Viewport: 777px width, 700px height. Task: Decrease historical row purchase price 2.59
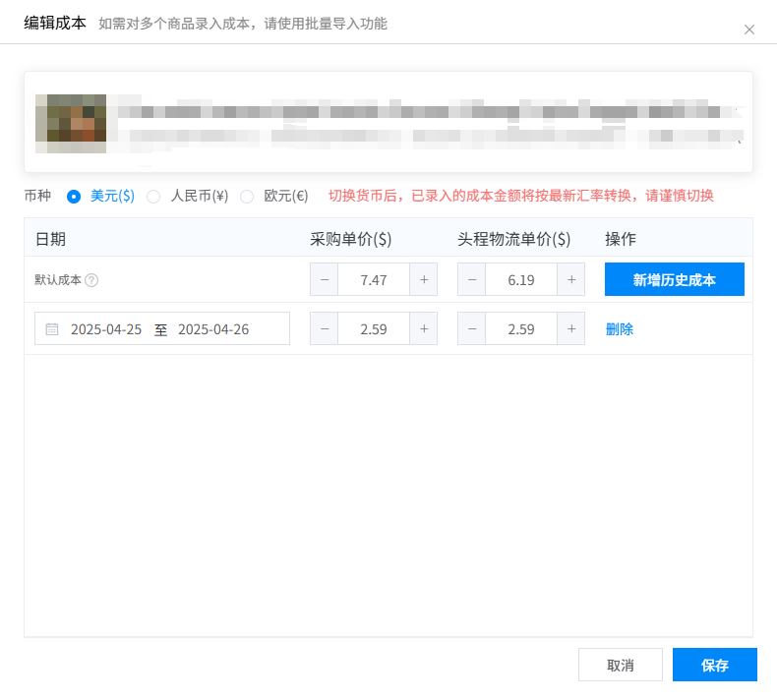(x=325, y=329)
